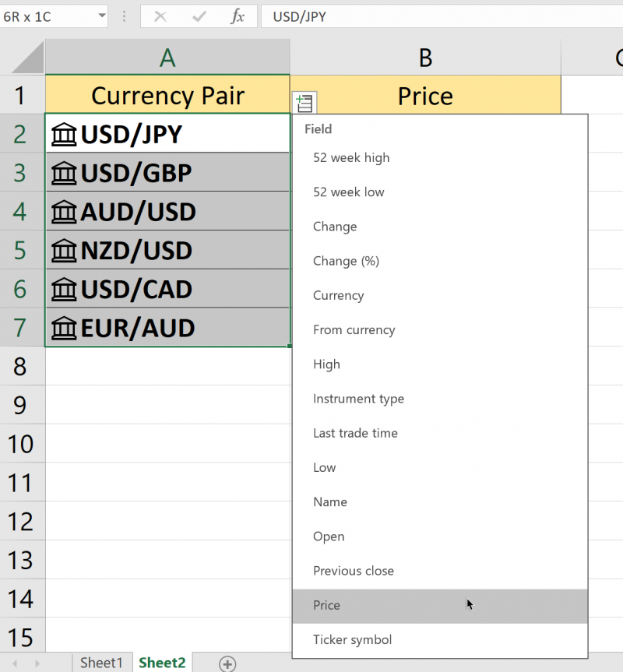Click inside the formula bar showing USD/JPY
The width and height of the screenshot is (623, 672).
point(350,16)
